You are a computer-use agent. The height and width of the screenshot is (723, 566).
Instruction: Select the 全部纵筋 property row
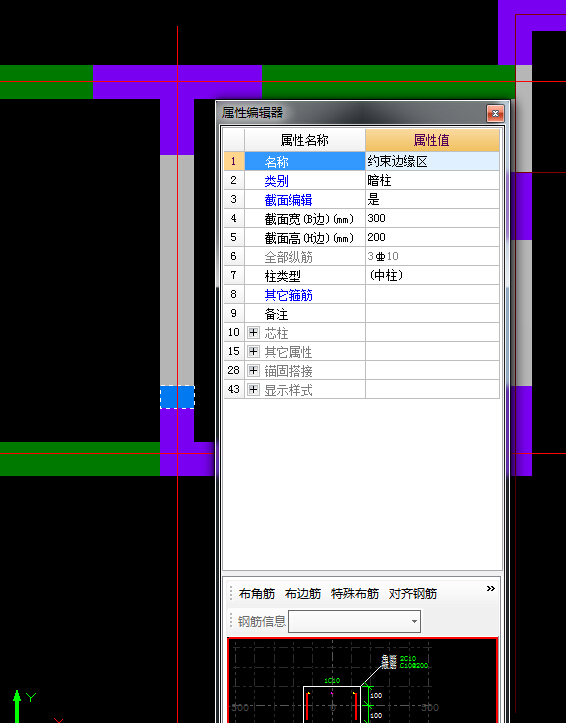(x=361, y=256)
